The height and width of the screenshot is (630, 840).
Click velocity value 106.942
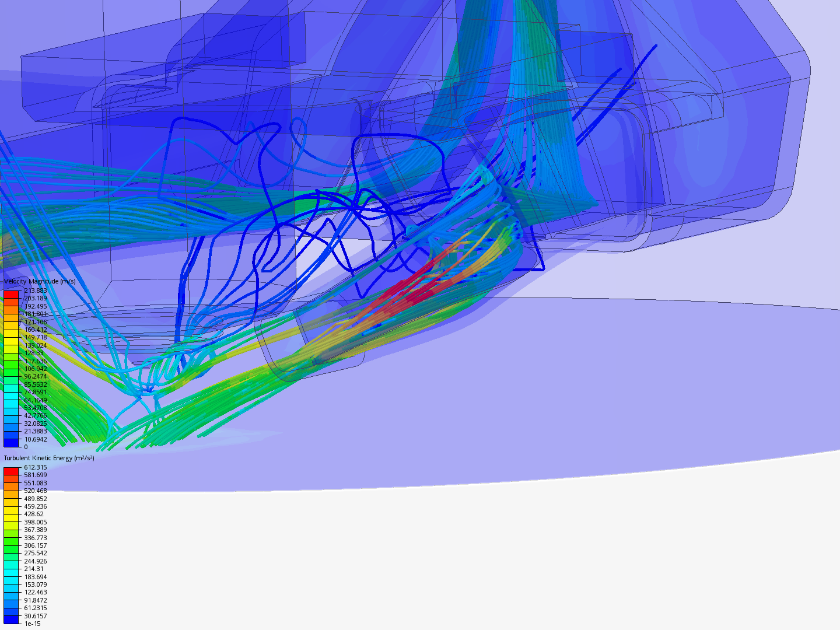coord(36,369)
